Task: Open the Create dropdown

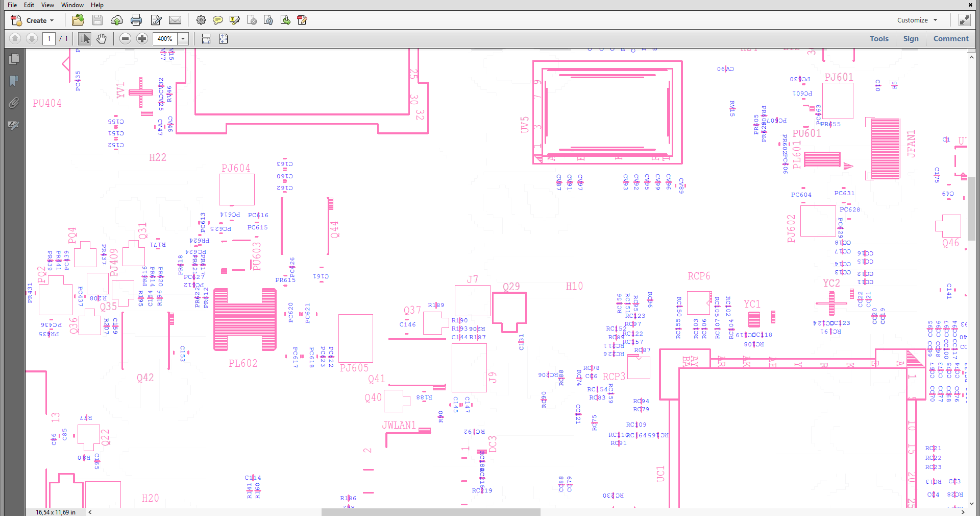Action: point(33,20)
